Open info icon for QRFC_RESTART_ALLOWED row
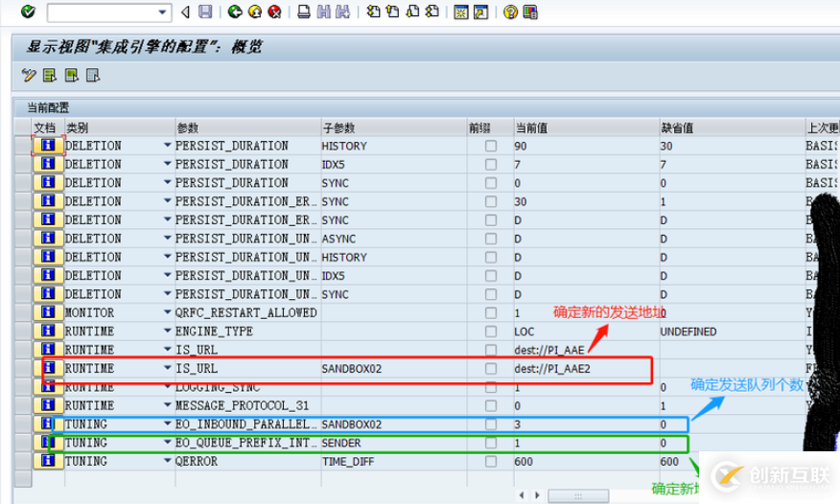The width and height of the screenshot is (840, 504). tap(48, 312)
